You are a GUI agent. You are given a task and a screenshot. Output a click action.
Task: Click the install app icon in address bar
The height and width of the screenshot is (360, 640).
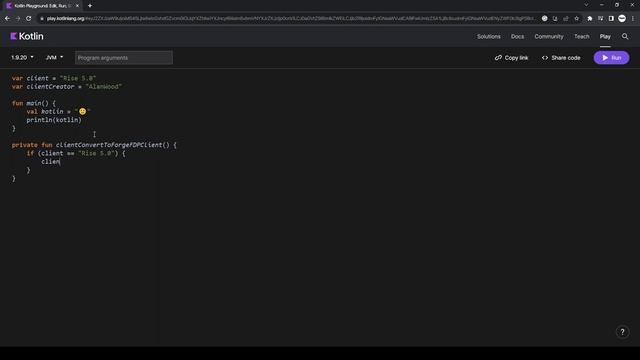click(555, 18)
